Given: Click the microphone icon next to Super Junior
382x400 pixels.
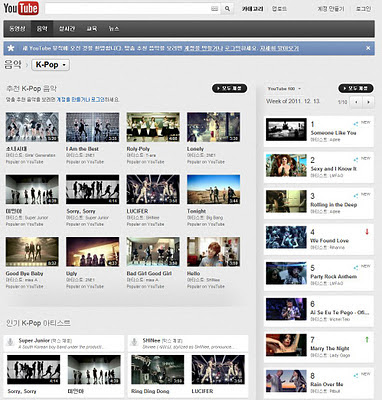Looking at the screenshot, I should [10, 342].
